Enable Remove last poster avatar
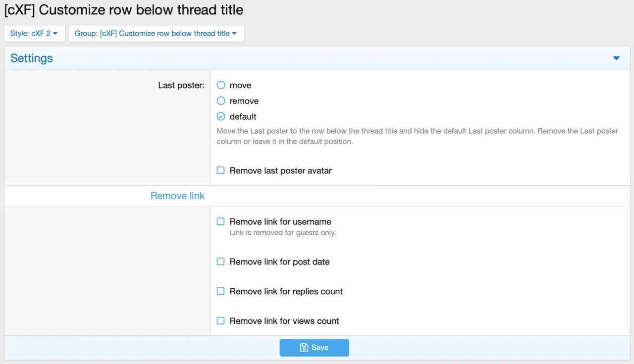This screenshot has height=364, width=634. click(x=221, y=170)
